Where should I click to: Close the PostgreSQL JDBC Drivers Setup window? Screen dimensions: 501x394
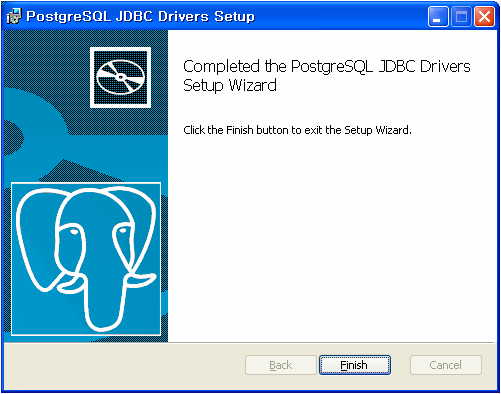(x=484, y=16)
